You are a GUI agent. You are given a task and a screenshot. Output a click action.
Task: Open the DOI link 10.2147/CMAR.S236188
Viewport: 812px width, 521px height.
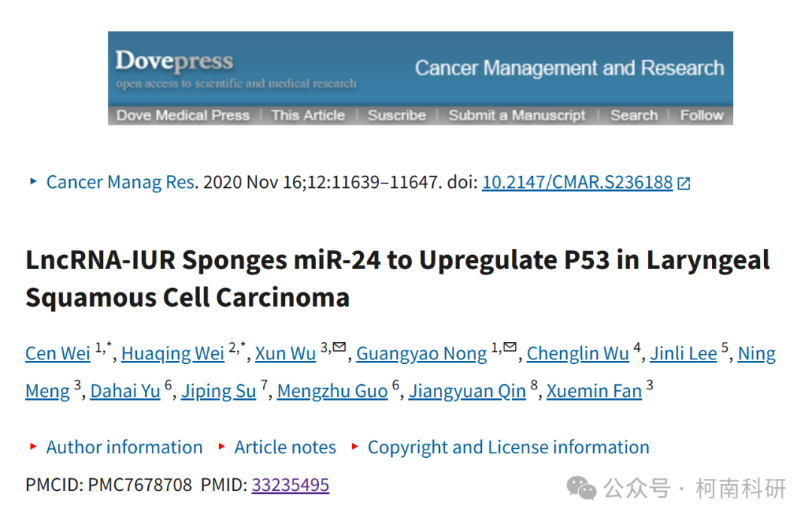577,182
